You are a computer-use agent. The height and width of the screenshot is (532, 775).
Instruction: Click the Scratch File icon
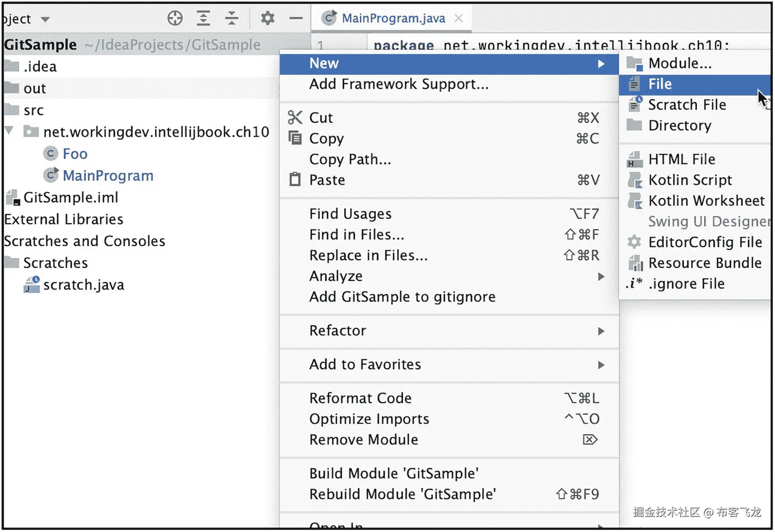[635, 104]
